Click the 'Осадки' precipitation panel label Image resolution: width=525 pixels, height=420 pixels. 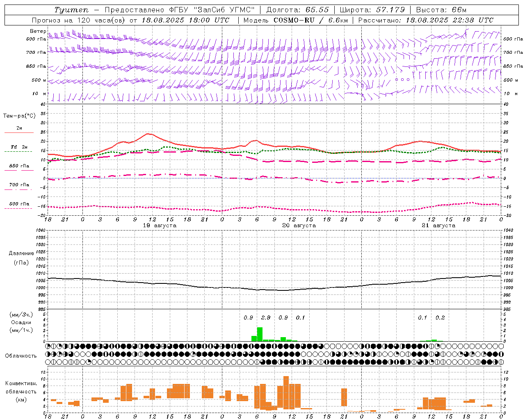pyautogui.click(x=21, y=322)
